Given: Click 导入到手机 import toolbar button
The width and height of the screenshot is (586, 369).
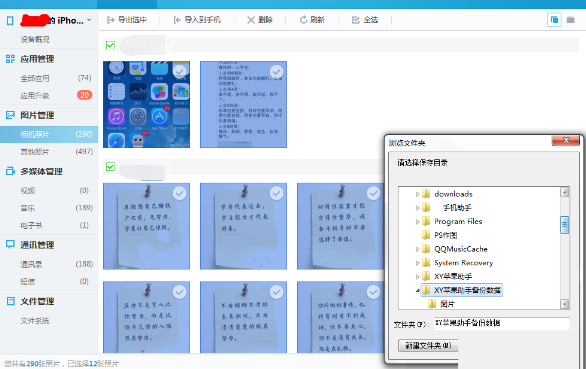Looking at the screenshot, I should pos(197,20).
